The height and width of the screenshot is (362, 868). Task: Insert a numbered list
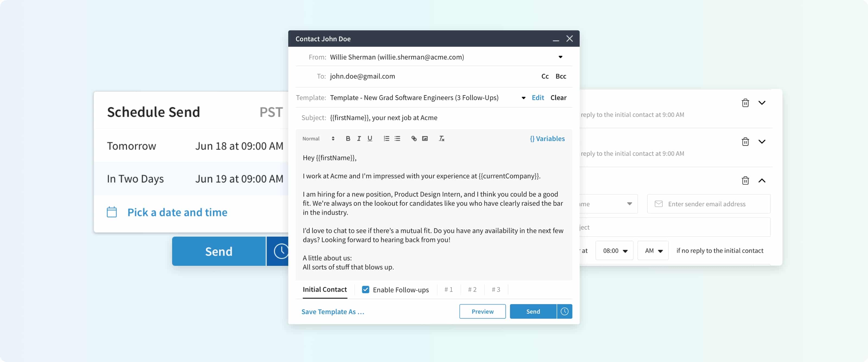(x=386, y=138)
